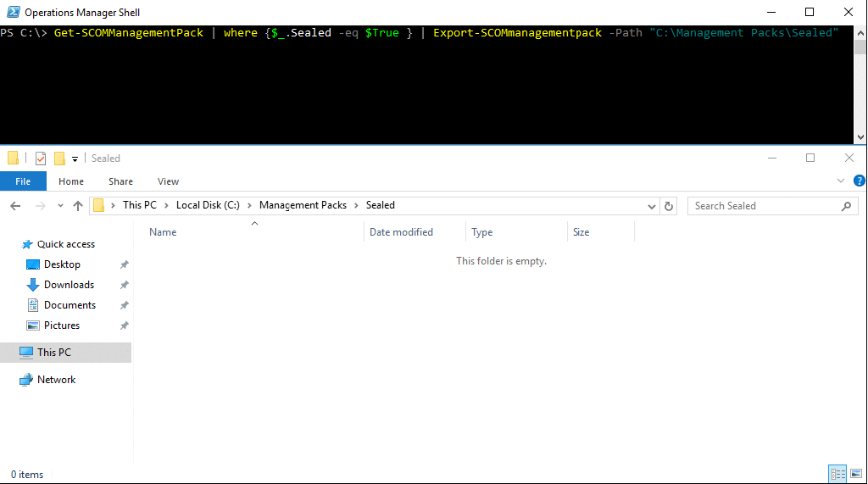
Task: Open Customize Quick Access Toolbar dropdown
Action: pos(75,159)
